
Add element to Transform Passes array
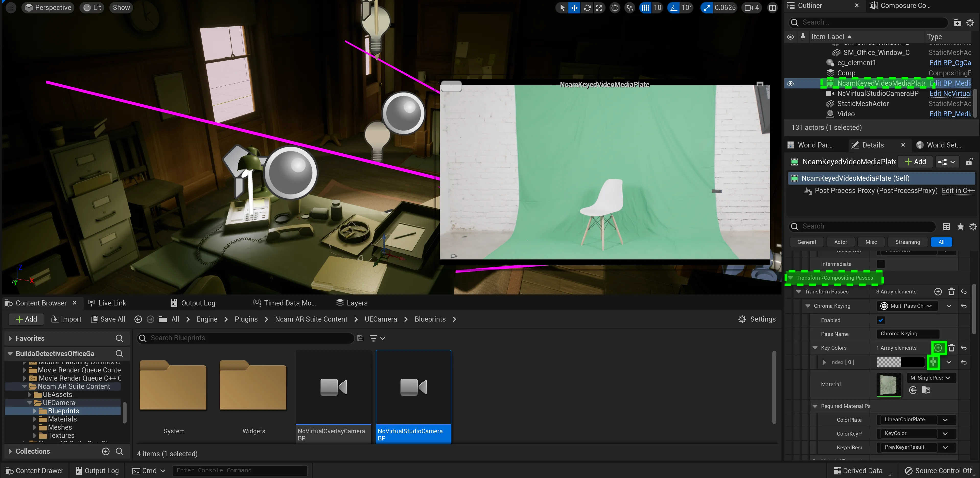coord(938,292)
